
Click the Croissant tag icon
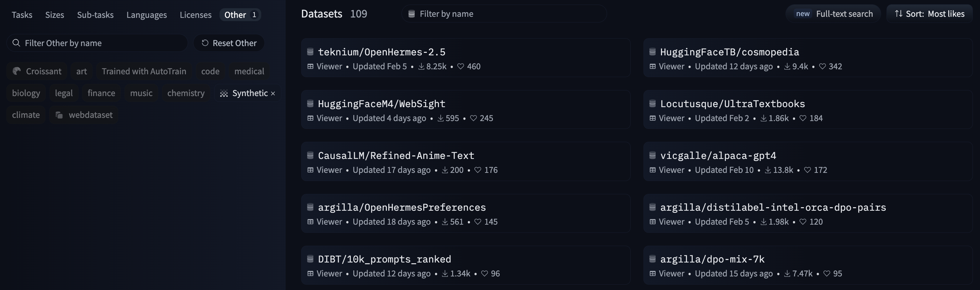(x=17, y=71)
